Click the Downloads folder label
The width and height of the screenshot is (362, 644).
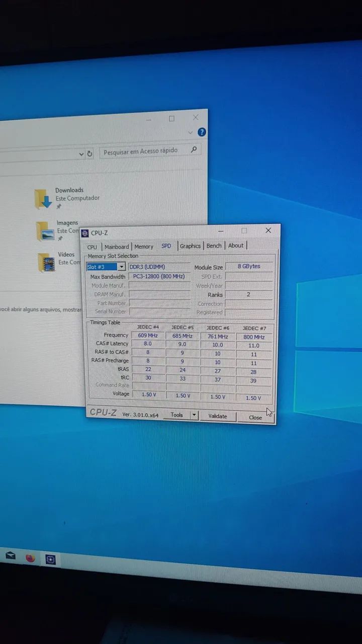tap(69, 190)
